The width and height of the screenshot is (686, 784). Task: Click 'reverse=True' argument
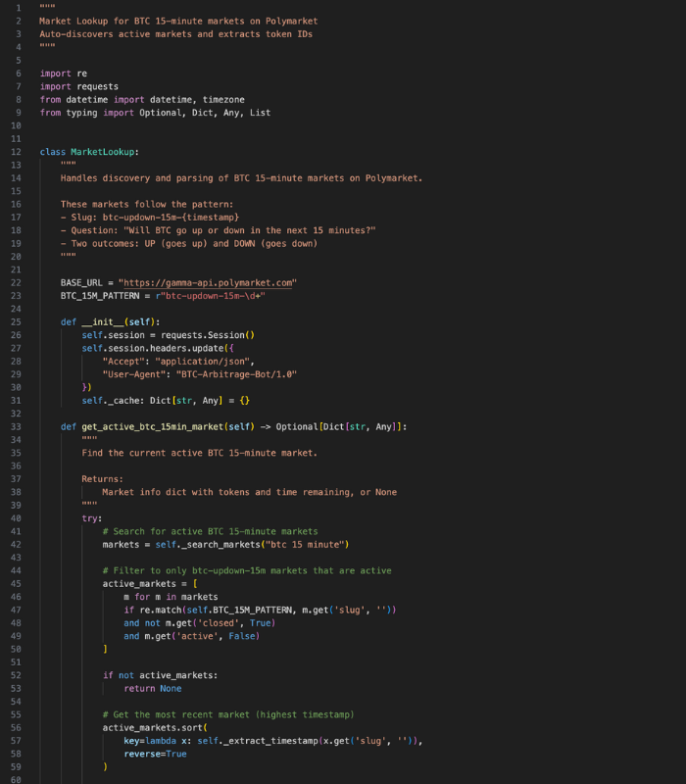pyautogui.click(x=155, y=754)
